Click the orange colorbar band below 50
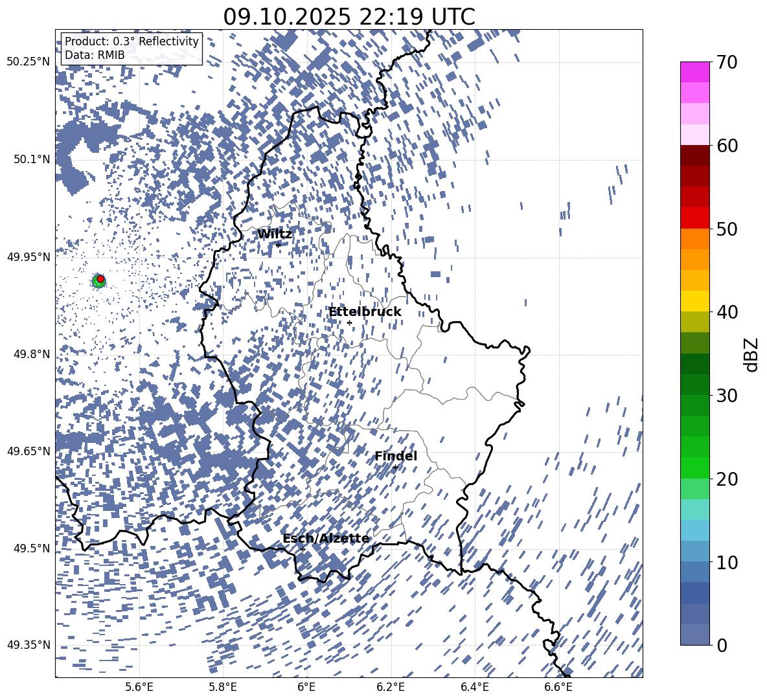 [x=694, y=239]
